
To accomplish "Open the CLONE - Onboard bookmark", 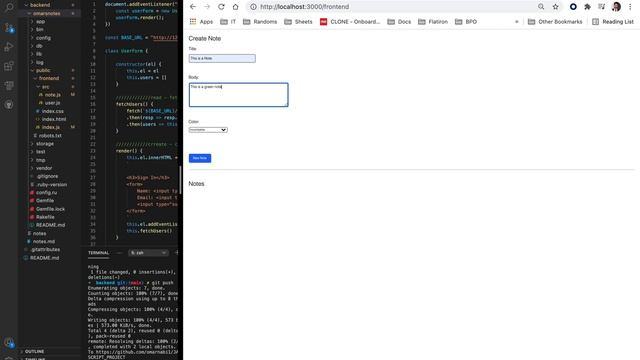I will coord(350,22).
